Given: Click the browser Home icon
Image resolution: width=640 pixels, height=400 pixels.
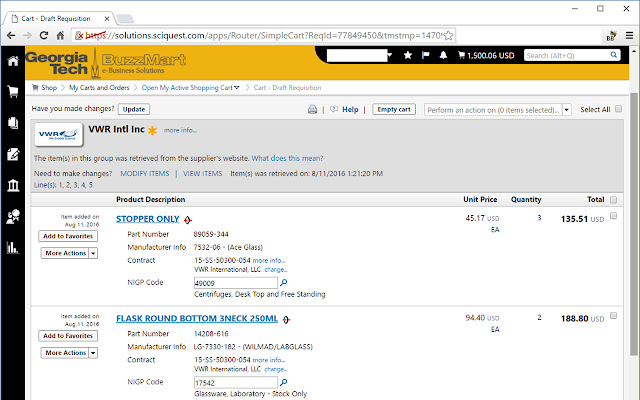Looking at the screenshot, I should (60, 36).
